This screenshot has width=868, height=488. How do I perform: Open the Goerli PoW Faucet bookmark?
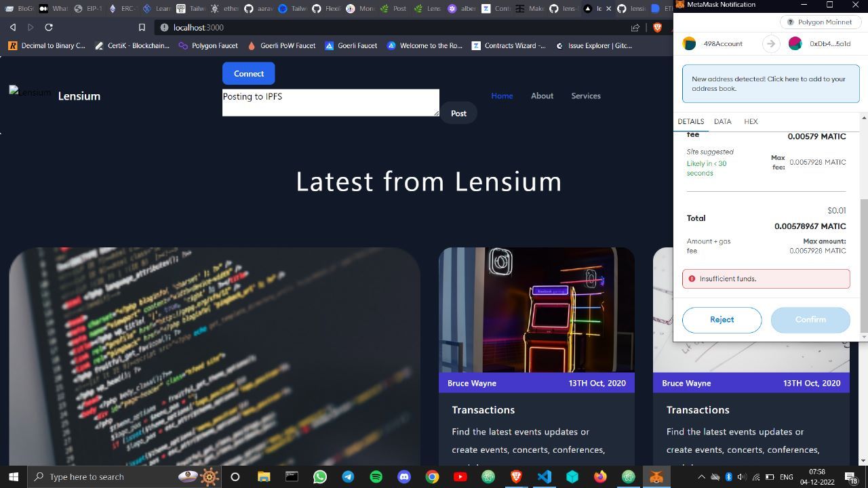[x=281, y=45]
